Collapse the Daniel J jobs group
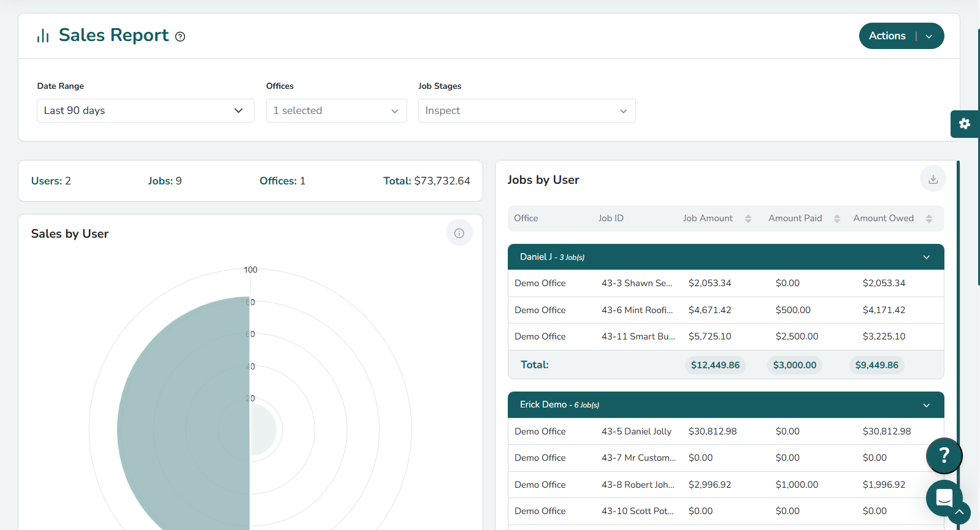The height and width of the screenshot is (530, 980). 926,257
